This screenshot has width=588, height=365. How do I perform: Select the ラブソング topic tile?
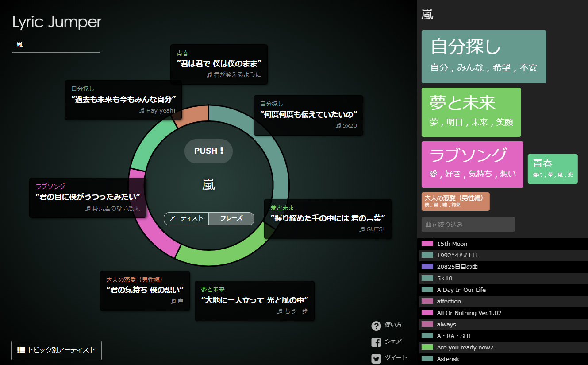(x=472, y=164)
